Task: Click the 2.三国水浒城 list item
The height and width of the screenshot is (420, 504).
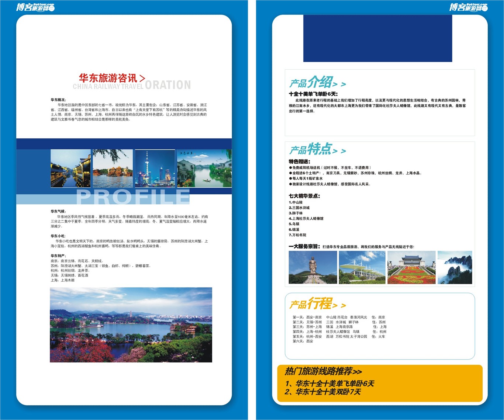Action: pyautogui.click(x=299, y=208)
